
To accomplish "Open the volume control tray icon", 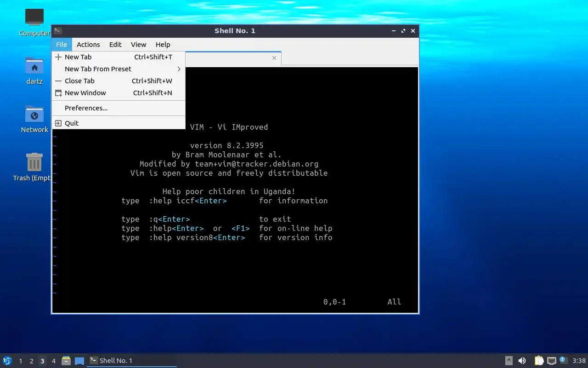I will (522, 361).
